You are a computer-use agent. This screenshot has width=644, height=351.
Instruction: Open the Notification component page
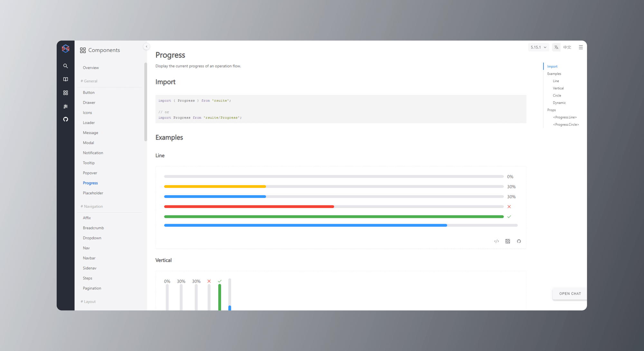[x=93, y=153]
